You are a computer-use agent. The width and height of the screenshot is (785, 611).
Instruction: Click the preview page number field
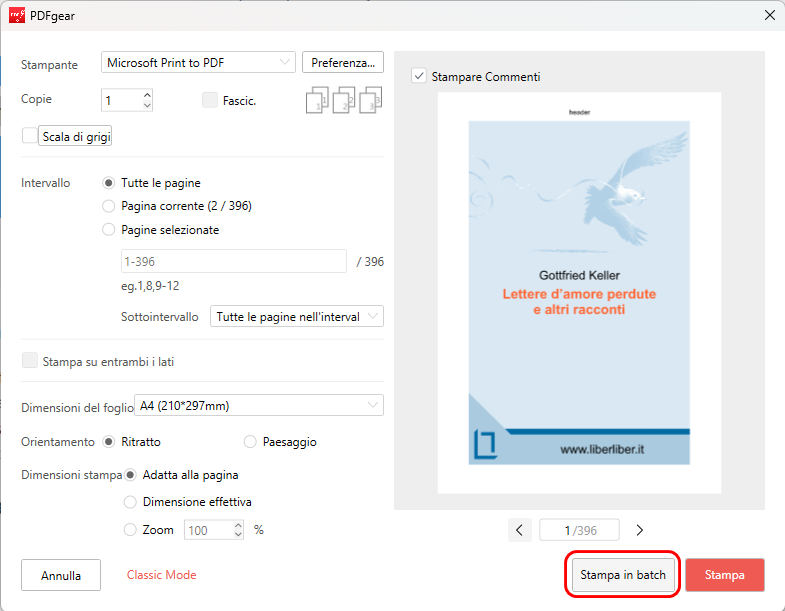pos(579,530)
